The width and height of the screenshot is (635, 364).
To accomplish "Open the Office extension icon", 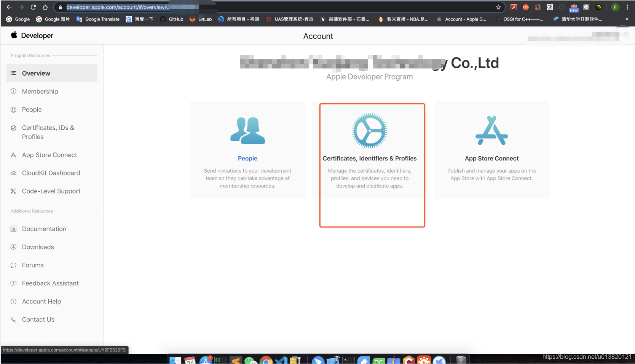I will tap(538, 7).
